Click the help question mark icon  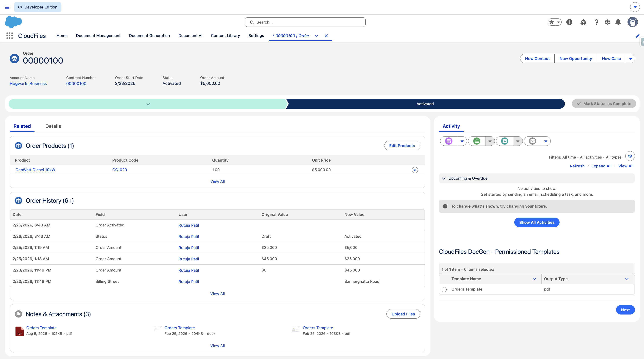click(596, 22)
